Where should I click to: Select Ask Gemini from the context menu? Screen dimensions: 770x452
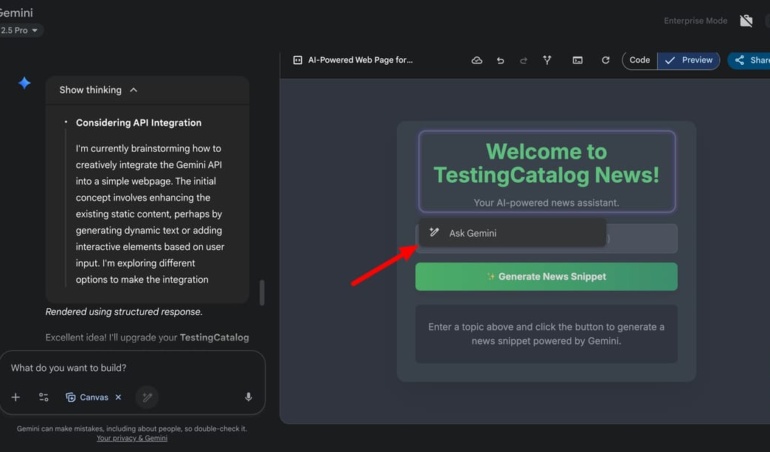point(472,233)
